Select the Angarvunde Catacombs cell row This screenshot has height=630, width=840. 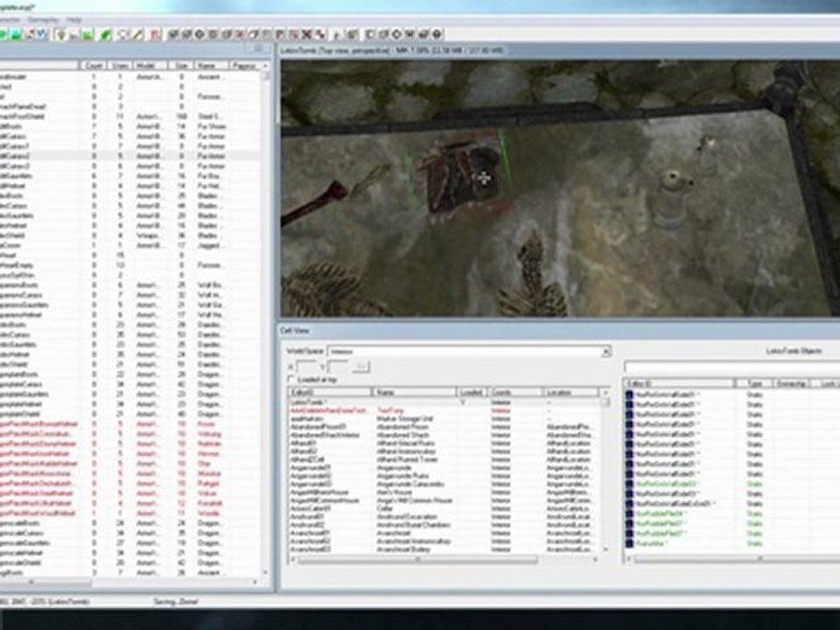coord(444,484)
